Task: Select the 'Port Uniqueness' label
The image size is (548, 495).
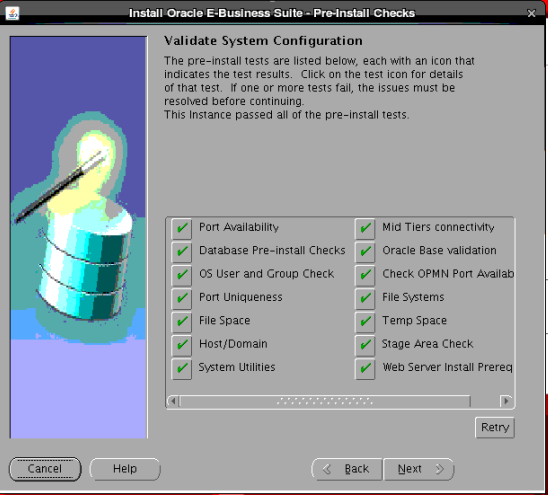Action: tap(240, 297)
